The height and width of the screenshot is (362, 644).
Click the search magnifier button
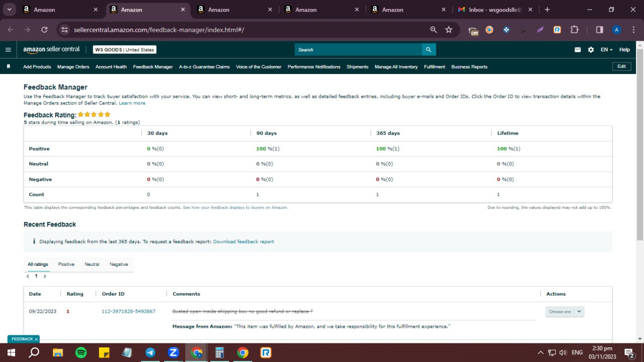(x=429, y=49)
